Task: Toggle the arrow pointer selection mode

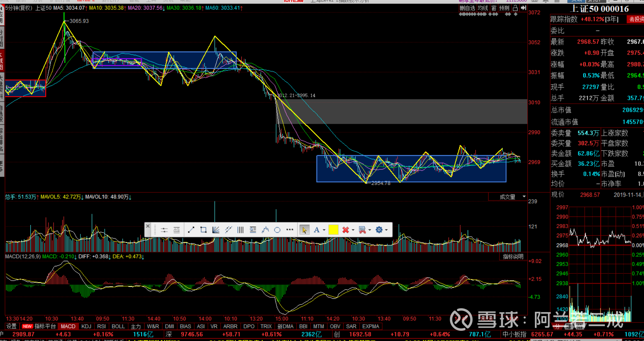Action: point(304,230)
